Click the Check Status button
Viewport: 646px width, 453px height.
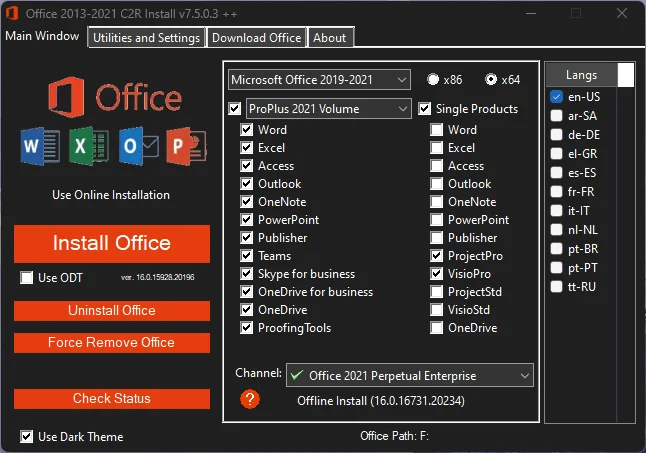tap(112, 399)
